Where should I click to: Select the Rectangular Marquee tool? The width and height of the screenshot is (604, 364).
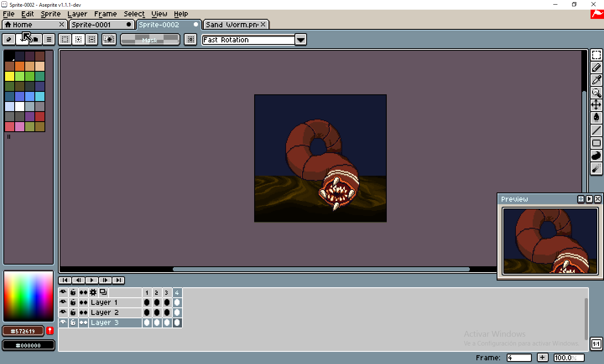click(x=596, y=55)
